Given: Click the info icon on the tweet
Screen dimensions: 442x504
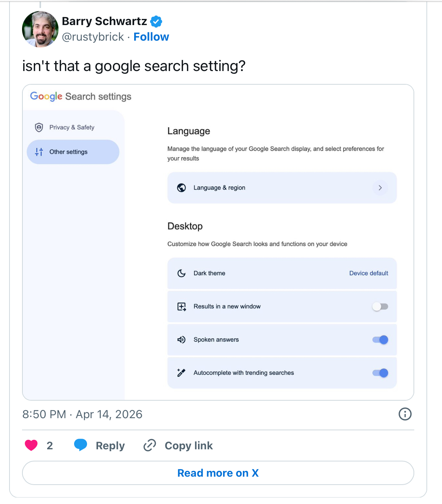Looking at the screenshot, I should click(x=405, y=414).
